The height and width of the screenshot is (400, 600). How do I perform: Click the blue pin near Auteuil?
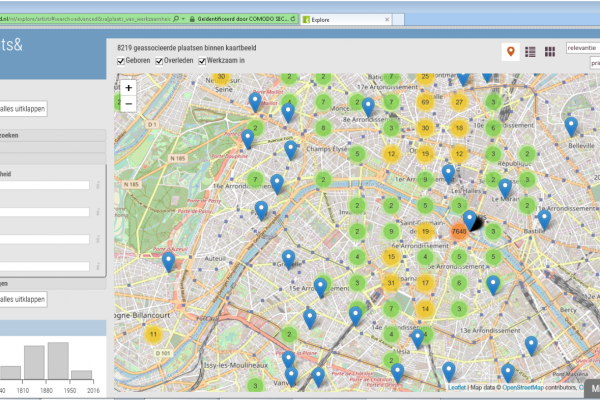coord(169,262)
